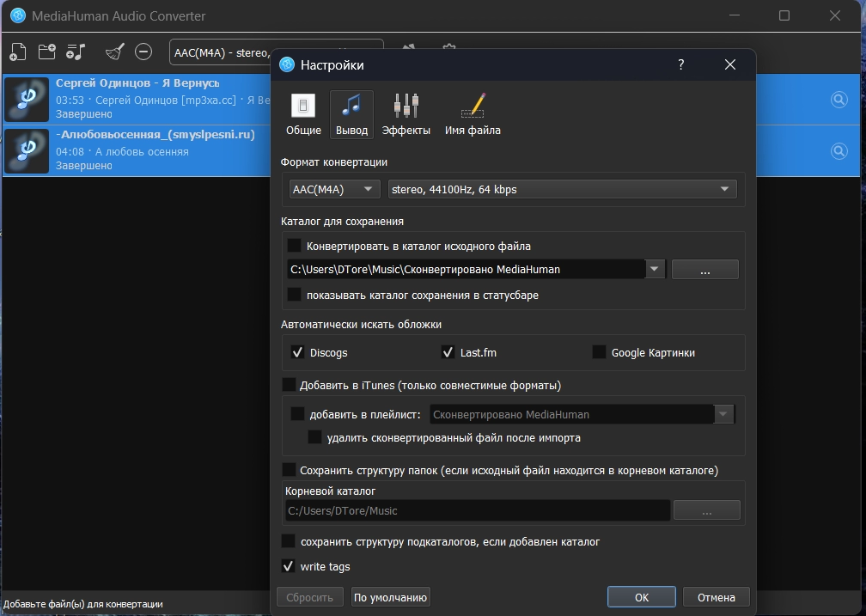Viewport: 866px width, 616px height.
Task: Click the add playlist music-note icon
Action: [x=76, y=52]
